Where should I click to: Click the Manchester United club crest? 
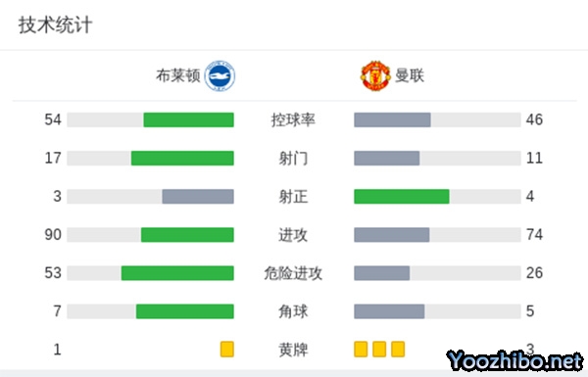click(x=375, y=75)
